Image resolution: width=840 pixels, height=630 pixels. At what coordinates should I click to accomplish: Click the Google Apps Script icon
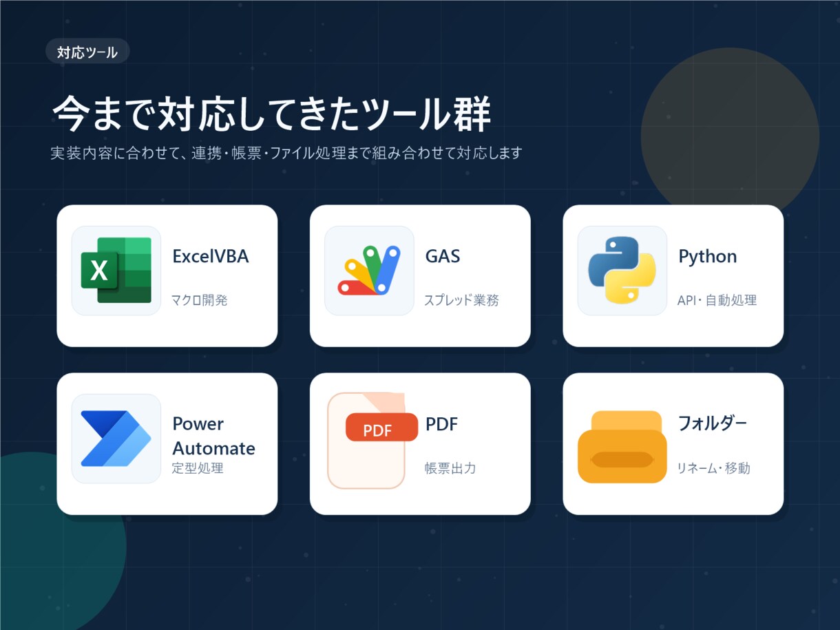pos(369,271)
